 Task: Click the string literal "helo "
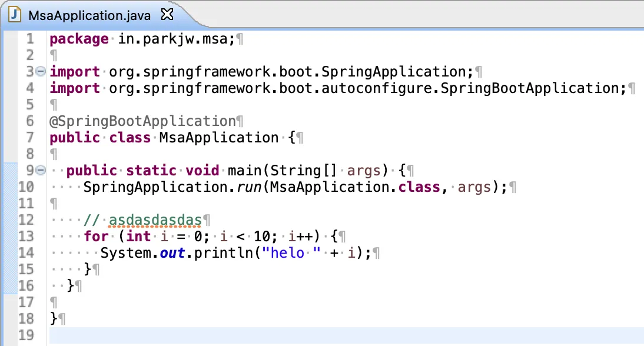(x=291, y=253)
